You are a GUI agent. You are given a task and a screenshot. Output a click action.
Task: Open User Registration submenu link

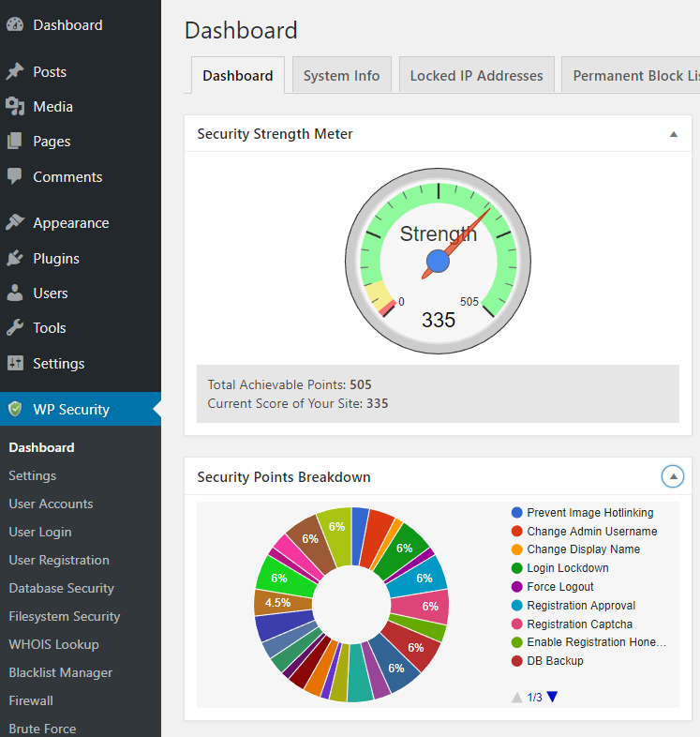[x=59, y=561]
